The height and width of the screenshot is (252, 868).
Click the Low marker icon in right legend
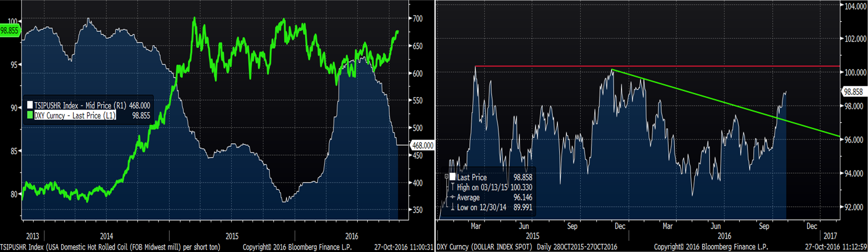pos(452,207)
